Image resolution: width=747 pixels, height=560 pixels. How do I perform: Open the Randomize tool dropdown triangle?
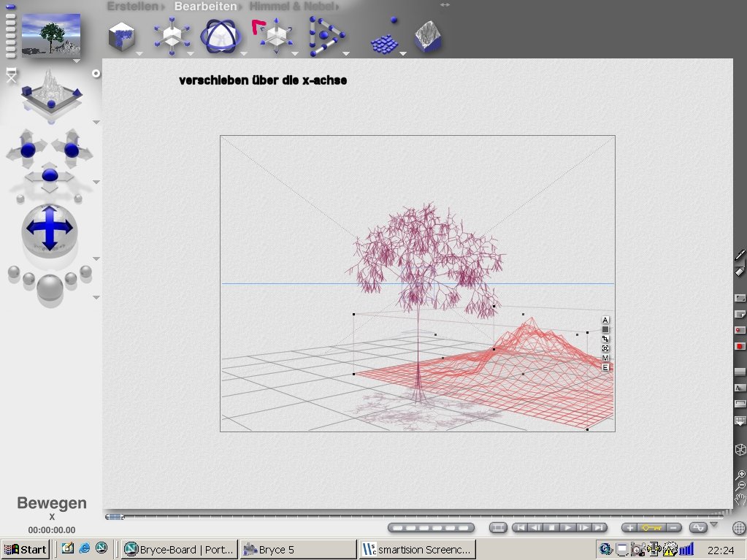(x=402, y=53)
